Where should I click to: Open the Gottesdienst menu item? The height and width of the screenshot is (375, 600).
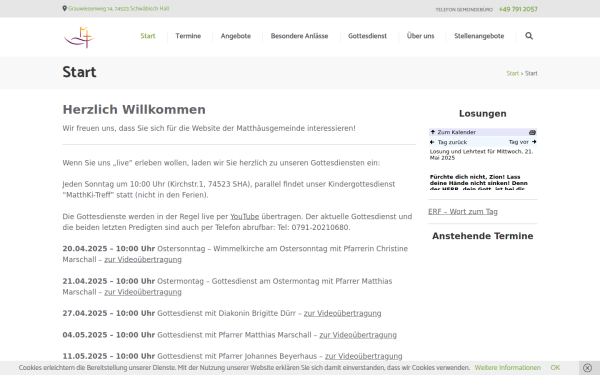[367, 36]
